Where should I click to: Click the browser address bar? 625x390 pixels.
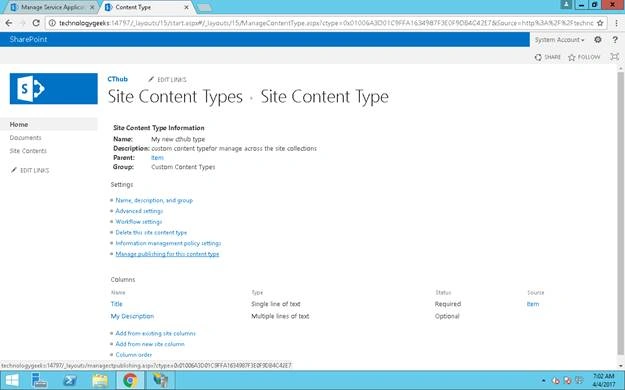pyautogui.click(x=326, y=23)
